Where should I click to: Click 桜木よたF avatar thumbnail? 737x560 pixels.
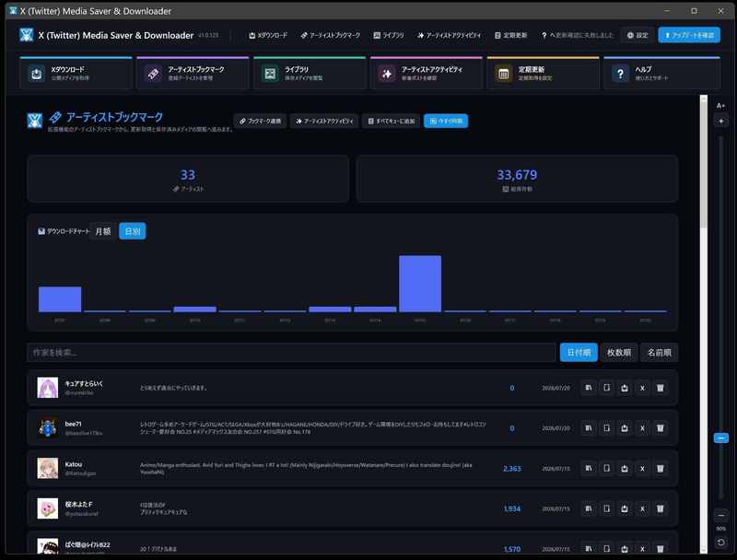48,508
